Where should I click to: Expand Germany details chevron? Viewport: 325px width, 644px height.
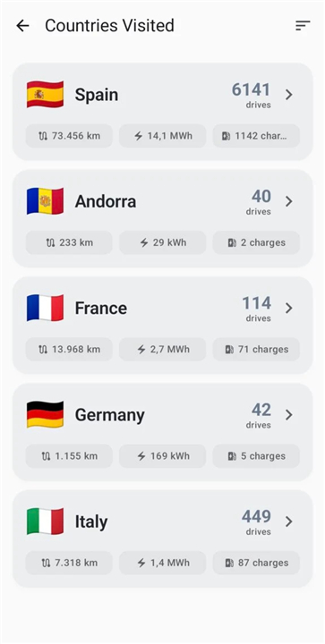[289, 415]
